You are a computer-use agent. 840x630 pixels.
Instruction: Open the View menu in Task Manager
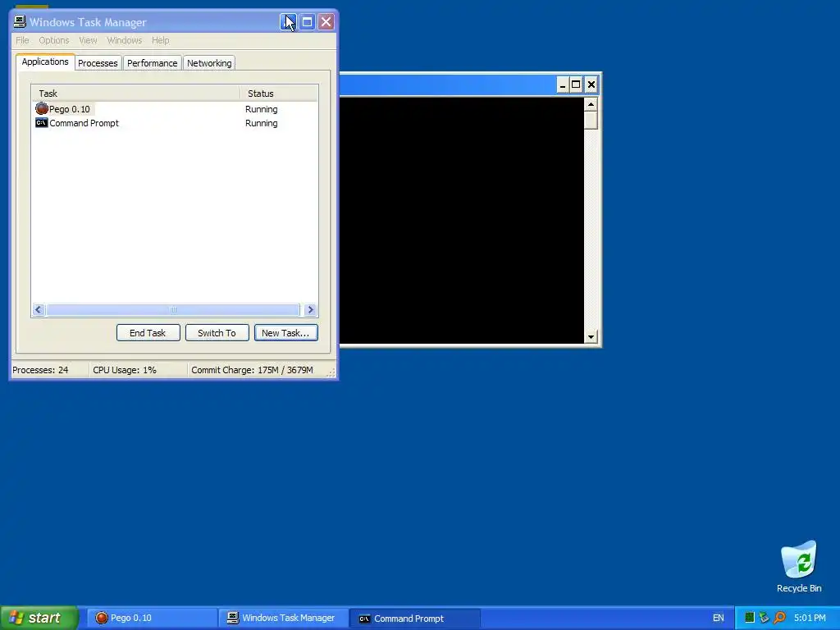[88, 40]
